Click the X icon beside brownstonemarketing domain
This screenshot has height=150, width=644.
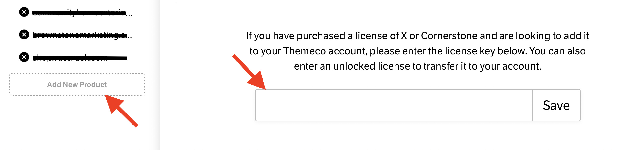pyautogui.click(x=24, y=34)
